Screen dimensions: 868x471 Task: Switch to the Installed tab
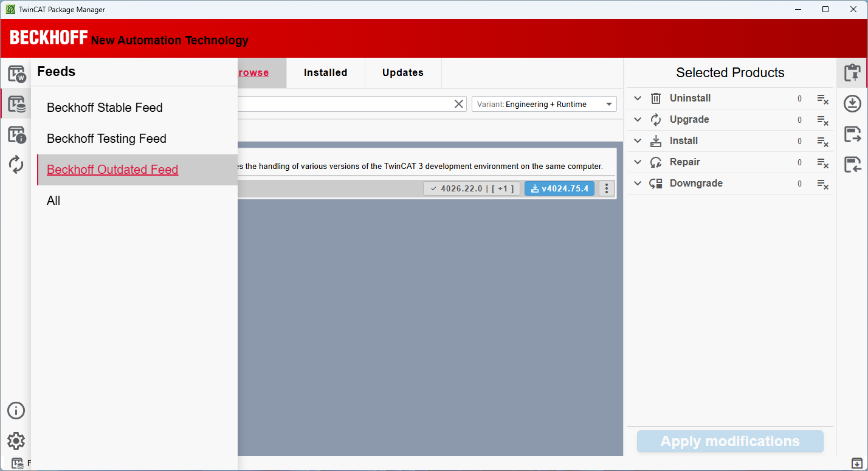(325, 73)
